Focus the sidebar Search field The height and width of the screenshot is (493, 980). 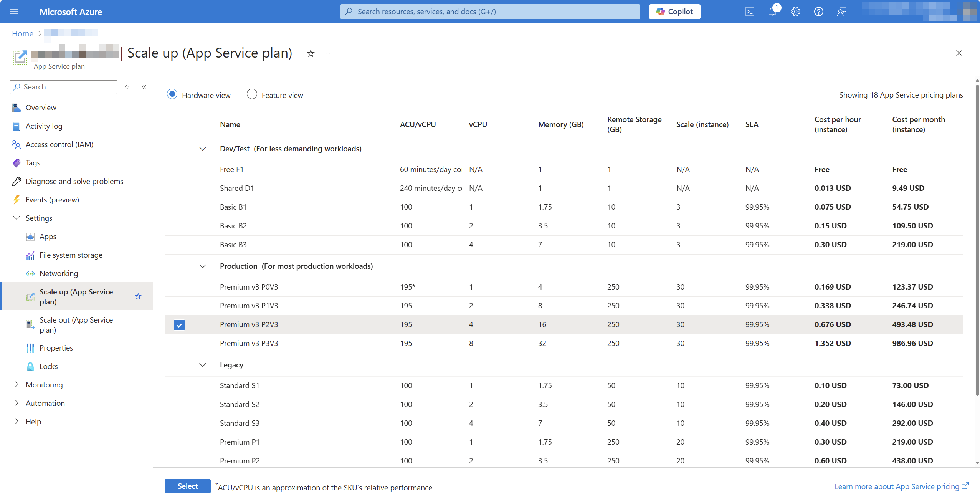pyautogui.click(x=63, y=87)
